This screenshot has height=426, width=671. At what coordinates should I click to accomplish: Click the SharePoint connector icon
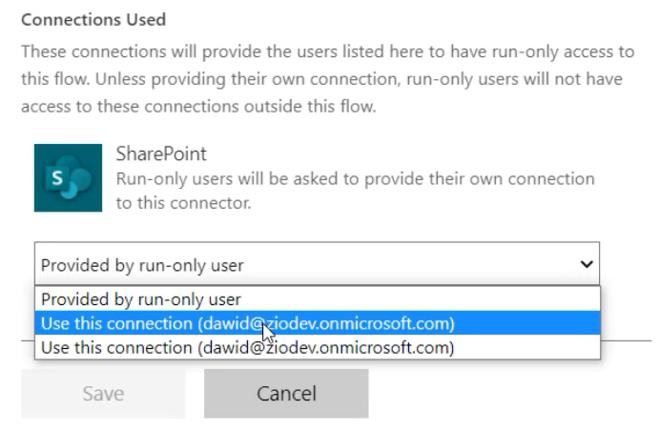(x=68, y=178)
